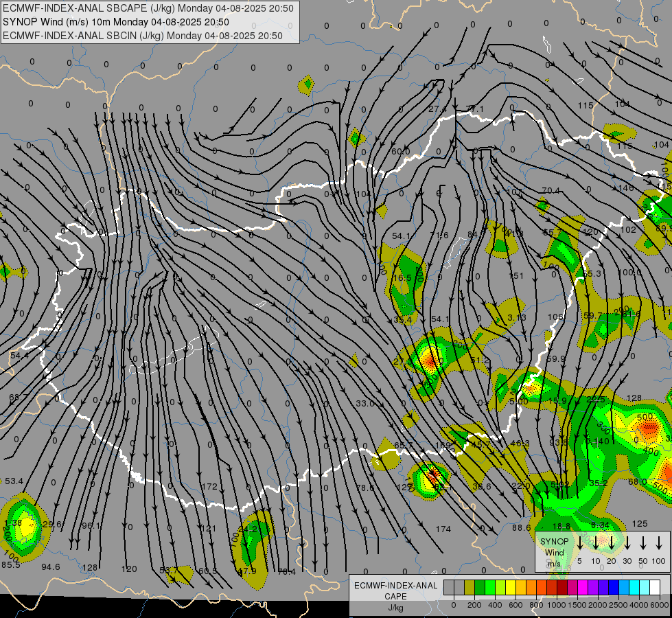Click the map value 60.0
This screenshot has height=618, width=672.
[400, 151]
